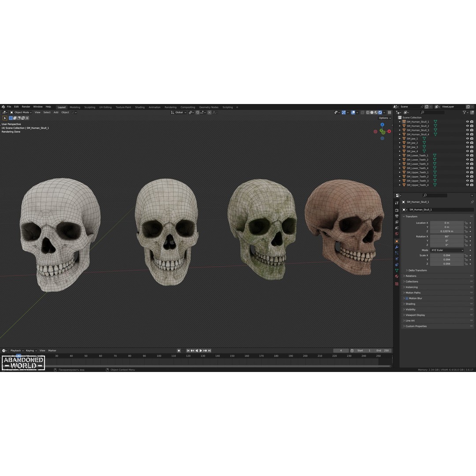Pin the properties editor context
Image resolution: width=476 pixels, height=476 pixels.
tap(472, 202)
